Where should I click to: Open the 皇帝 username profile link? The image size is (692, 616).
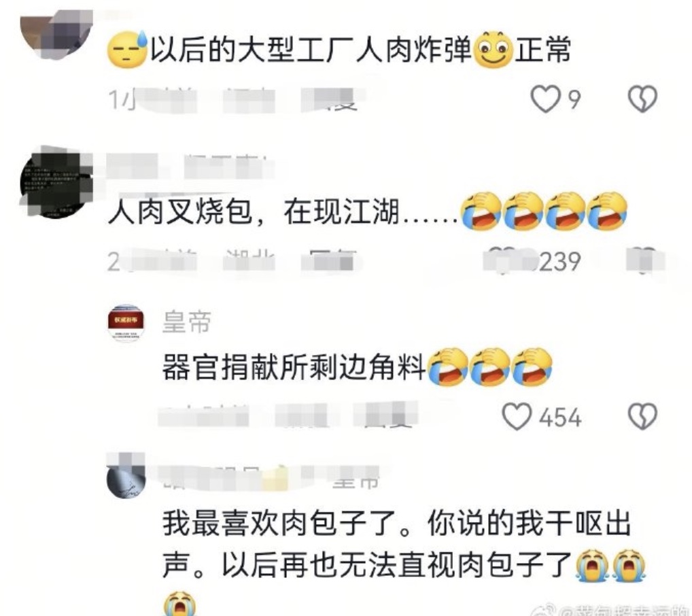coord(187,322)
